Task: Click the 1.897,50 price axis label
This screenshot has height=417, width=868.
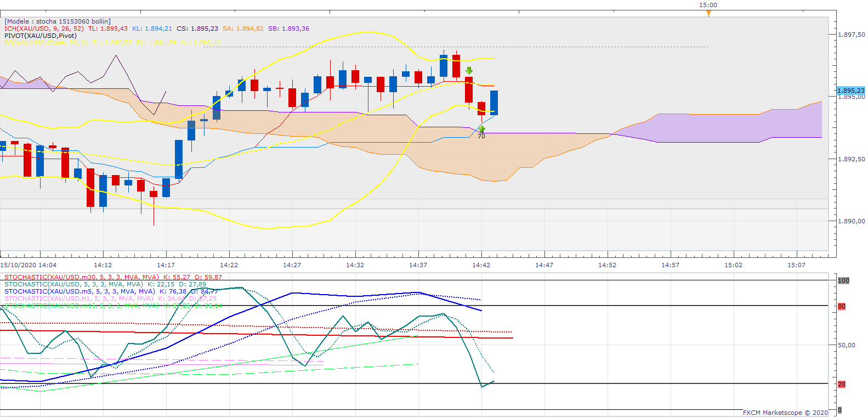Action: (852, 35)
